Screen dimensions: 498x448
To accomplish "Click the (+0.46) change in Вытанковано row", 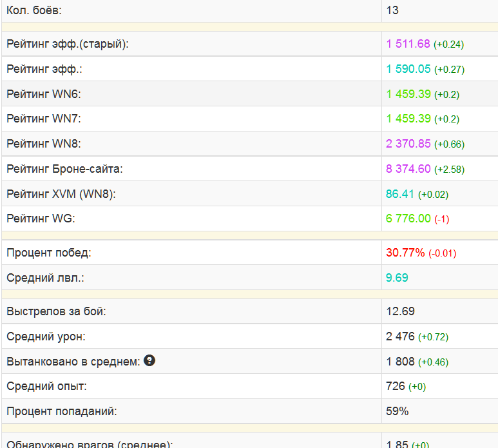I will point(433,362).
